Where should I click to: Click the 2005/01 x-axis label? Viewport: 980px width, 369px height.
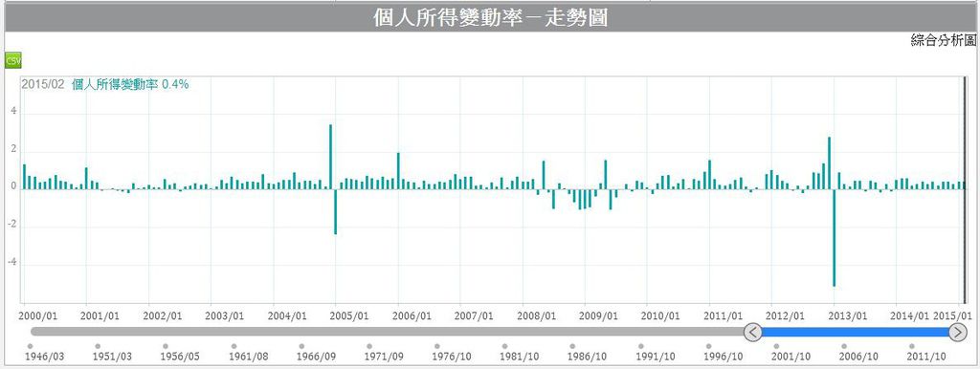349,315
